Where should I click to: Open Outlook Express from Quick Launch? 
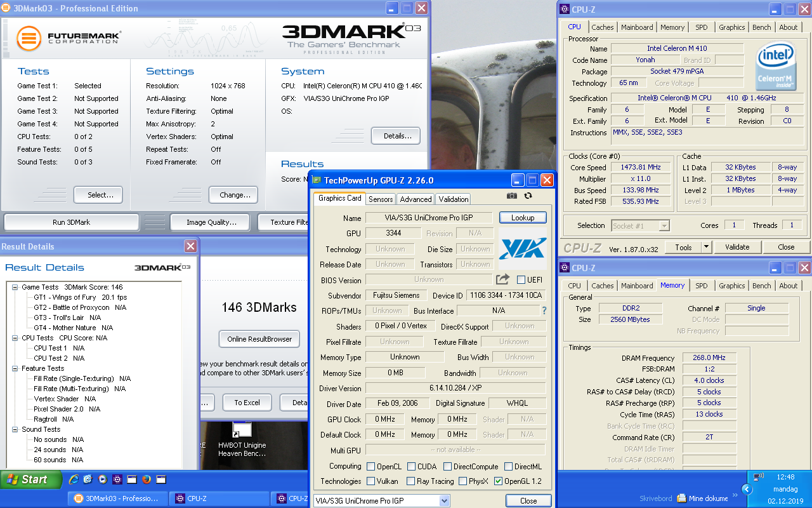click(x=88, y=479)
